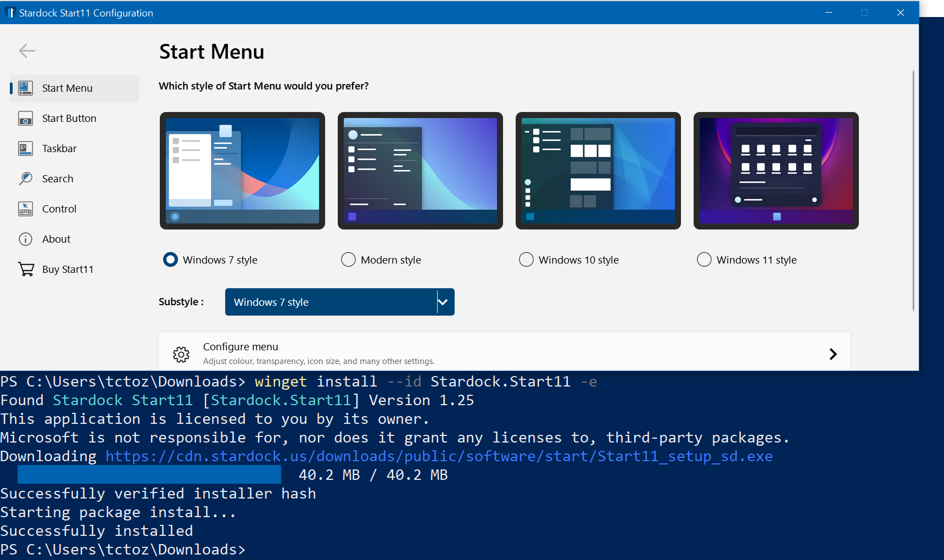This screenshot has height=560, width=944.
Task: Go to the Taskbar settings
Action: (x=75, y=148)
